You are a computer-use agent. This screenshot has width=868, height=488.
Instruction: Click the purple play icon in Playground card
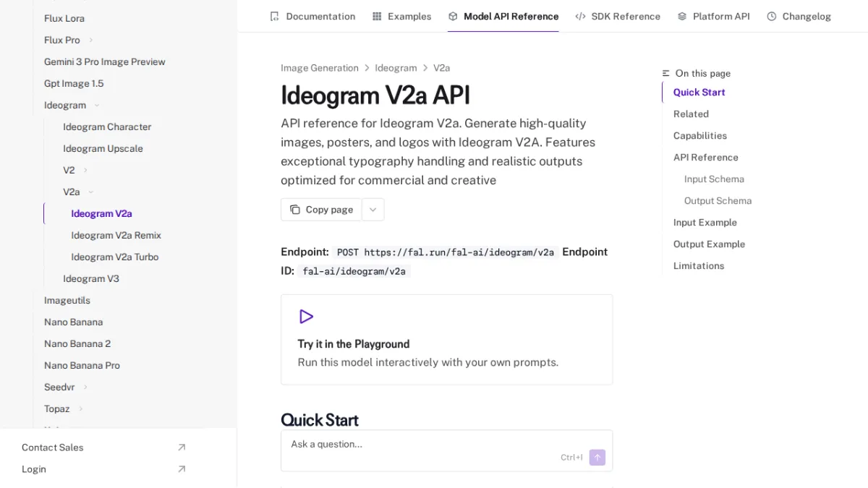[x=306, y=317]
